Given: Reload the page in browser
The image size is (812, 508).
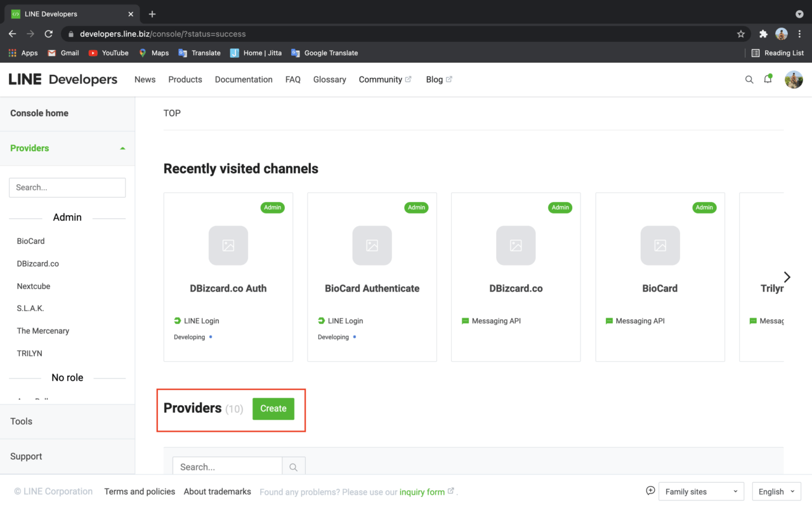Looking at the screenshot, I should 48,34.
